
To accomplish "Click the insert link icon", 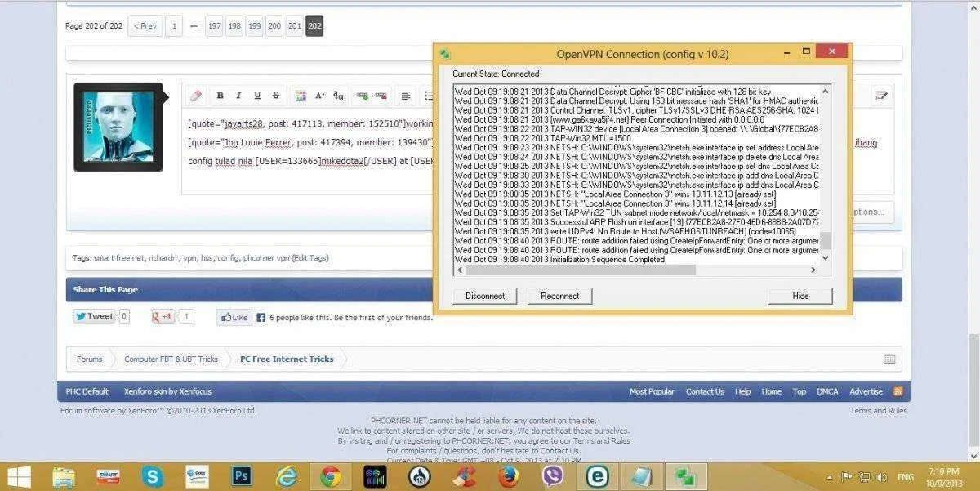I will (x=362, y=96).
